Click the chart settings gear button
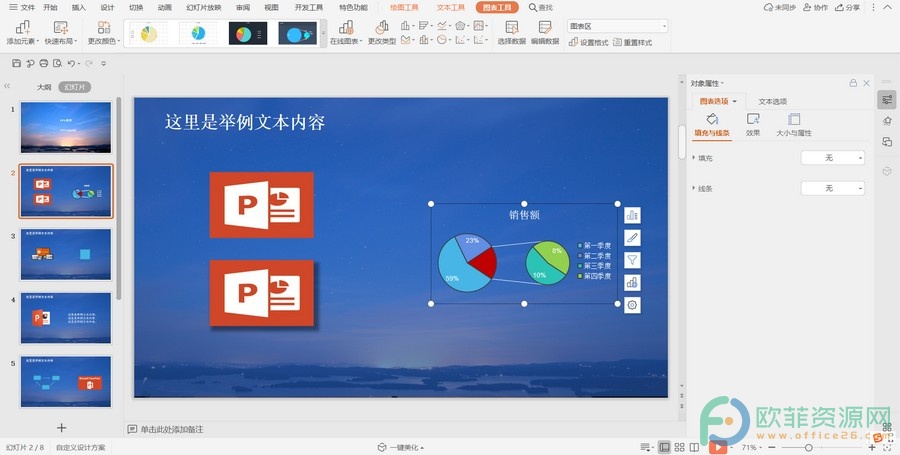 [632, 305]
